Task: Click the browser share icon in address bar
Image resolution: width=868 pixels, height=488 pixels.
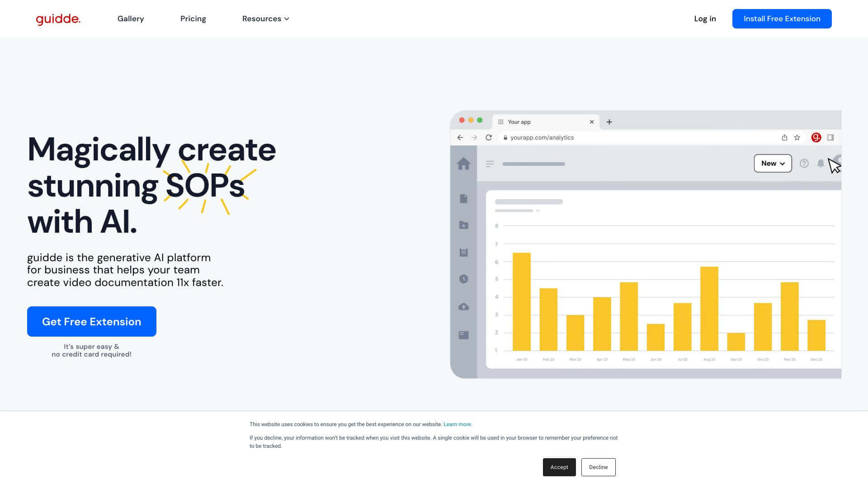Action: pyautogui.click(x=785, y=137)
